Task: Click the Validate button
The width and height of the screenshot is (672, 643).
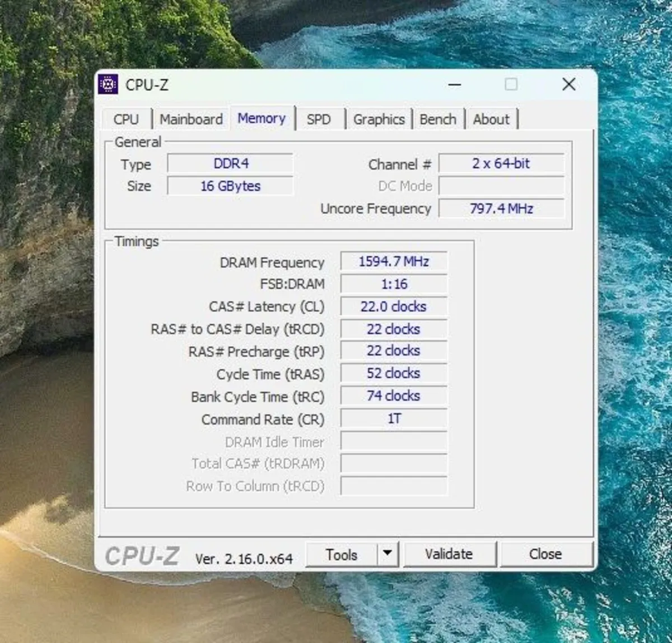Action: click(x=449, y=554)
